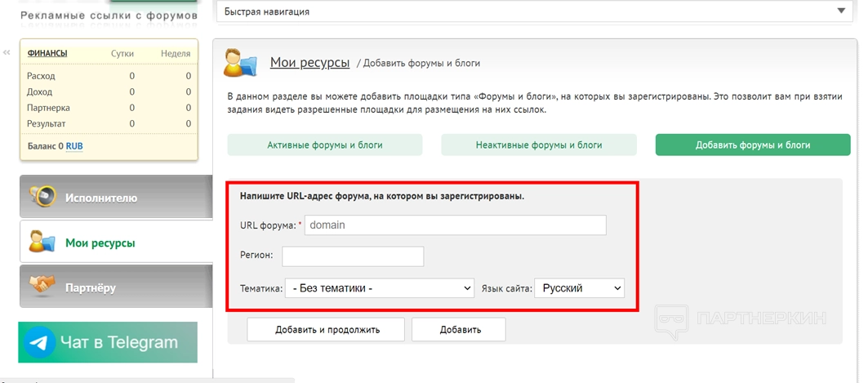This screenshot has height=383, width=868.
Task: Open the Тематика dropdown
Action: [380, 288]
